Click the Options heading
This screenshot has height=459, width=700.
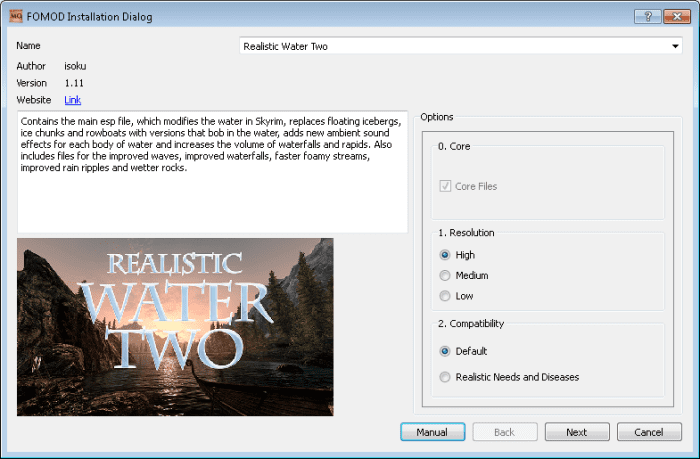tap(437, 117)
